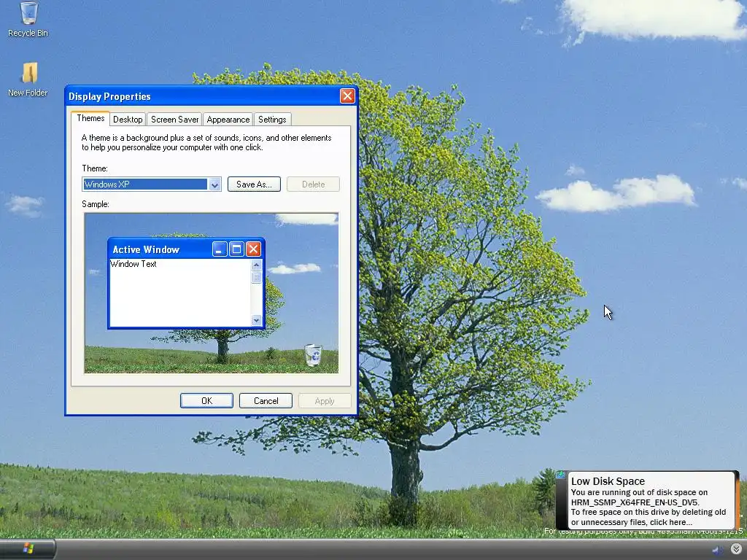Open the Screen Saver tab

(x=174, y=120)
